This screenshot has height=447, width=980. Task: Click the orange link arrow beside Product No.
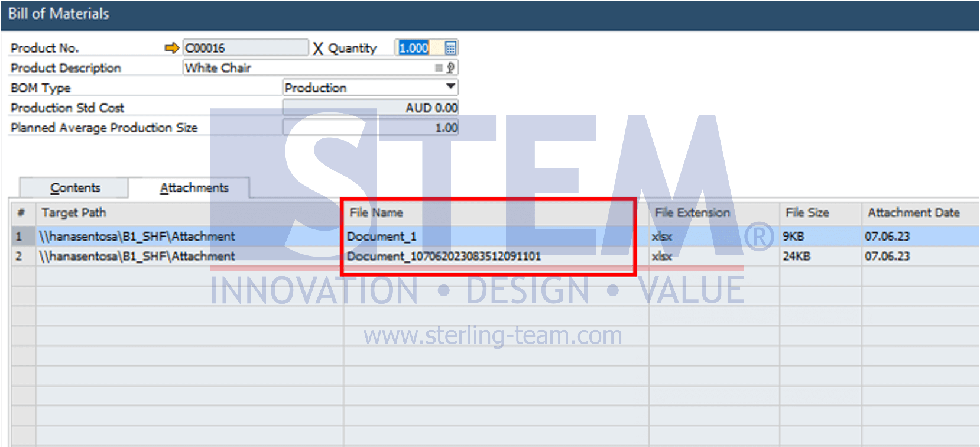pyautogui.click(x=171, y=48)
